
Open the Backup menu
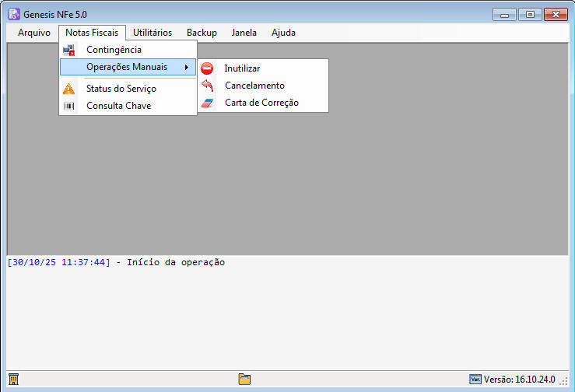(202, 33)
